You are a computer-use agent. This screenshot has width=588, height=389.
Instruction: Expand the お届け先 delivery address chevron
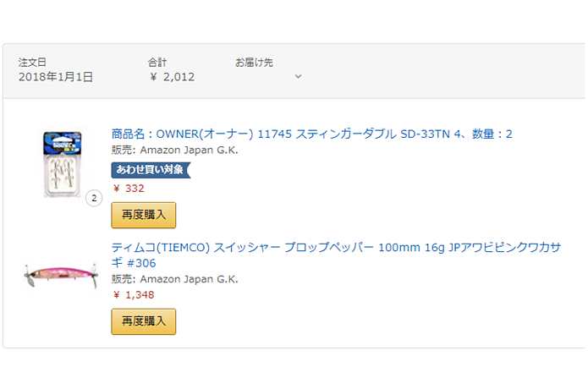(298, 76)
